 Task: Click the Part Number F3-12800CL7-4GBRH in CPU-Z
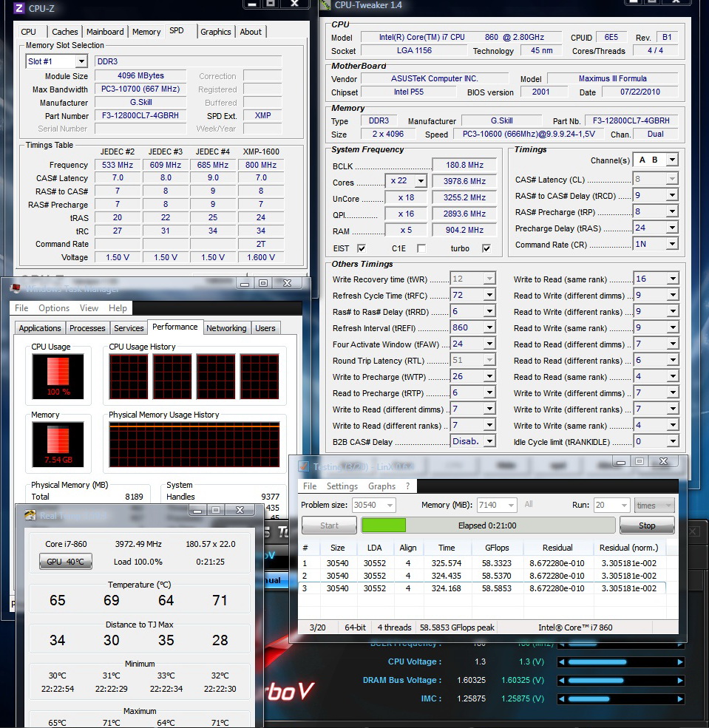tap(140, 115)
